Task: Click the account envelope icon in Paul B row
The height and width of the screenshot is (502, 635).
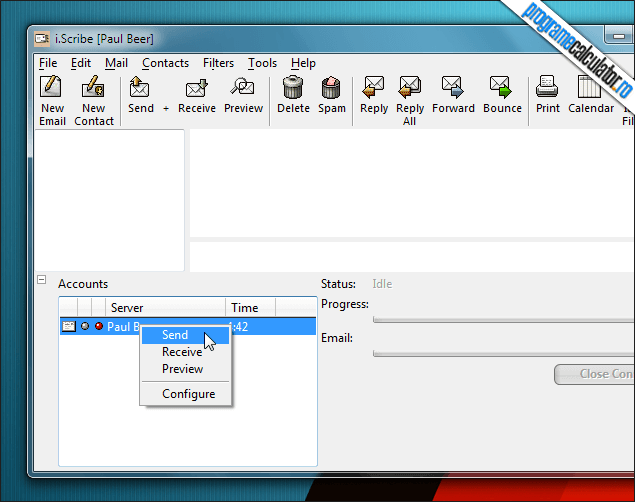Action: [x=69, y=326]
